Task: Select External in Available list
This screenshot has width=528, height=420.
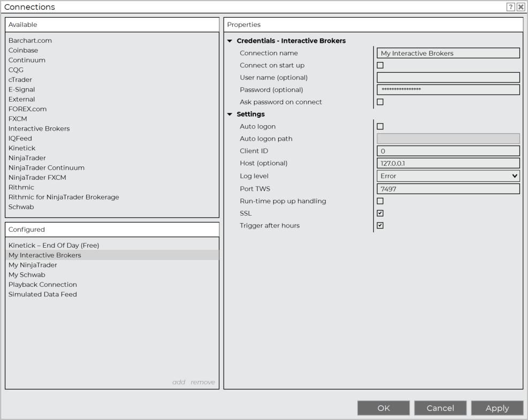Action: point(21,99)
